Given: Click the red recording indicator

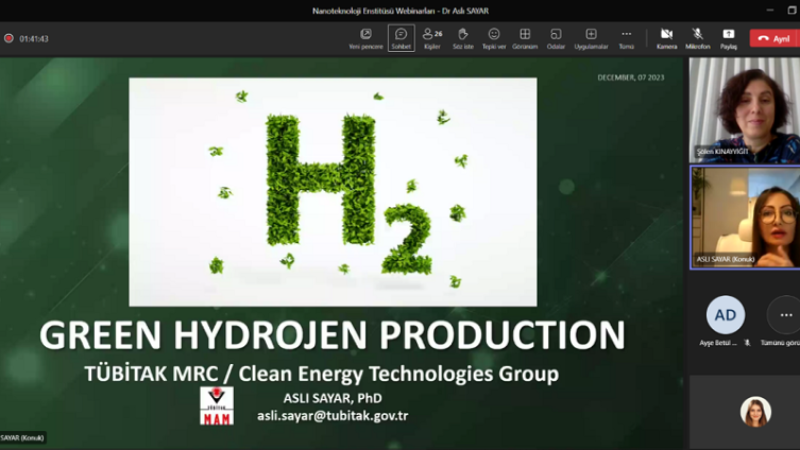Looking at the screenshot, I should click(9, 39).
